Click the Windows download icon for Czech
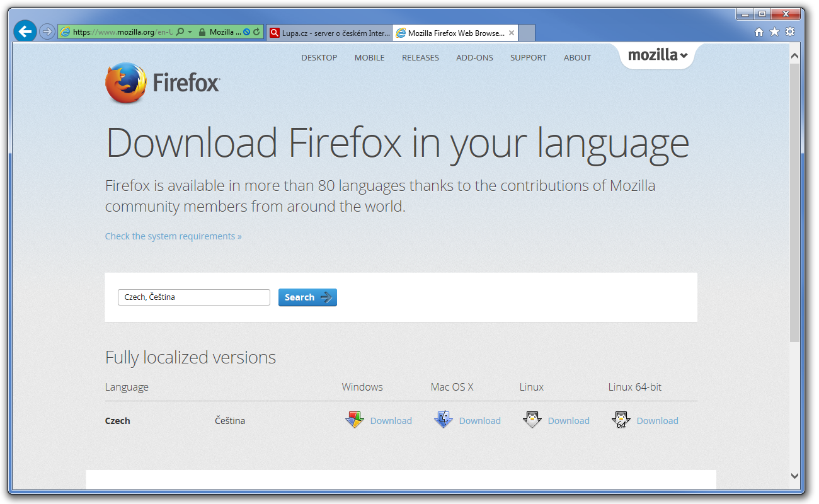This screenshot has width=819, height=504. 355,420
